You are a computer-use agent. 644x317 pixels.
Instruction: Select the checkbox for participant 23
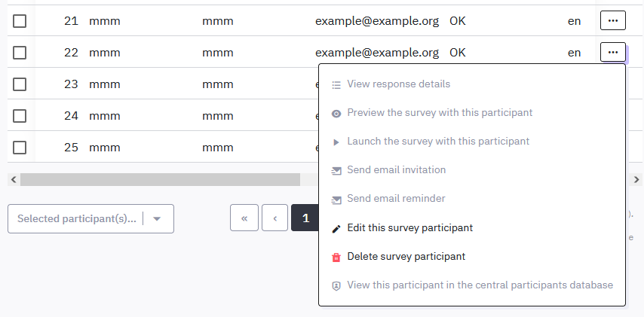pyautogui.click(x=20, y=84)
